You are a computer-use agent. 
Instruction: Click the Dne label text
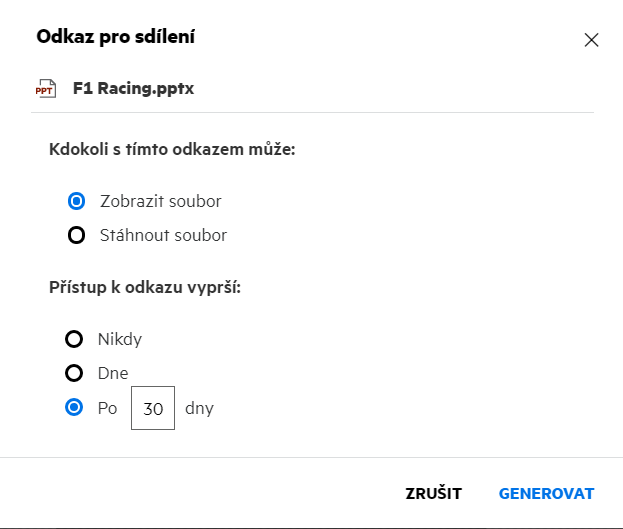point(113,373)
